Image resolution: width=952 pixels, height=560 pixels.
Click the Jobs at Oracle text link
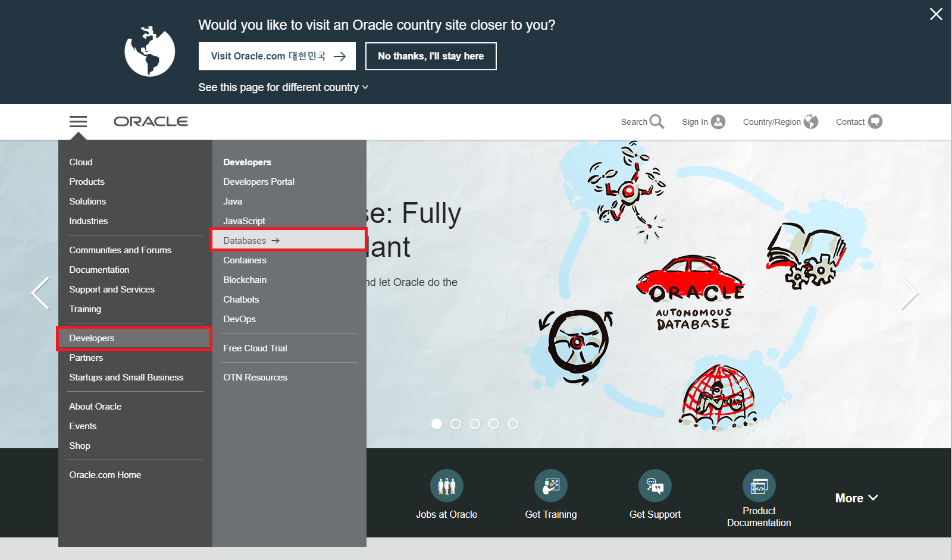click(x=447, y=514)
